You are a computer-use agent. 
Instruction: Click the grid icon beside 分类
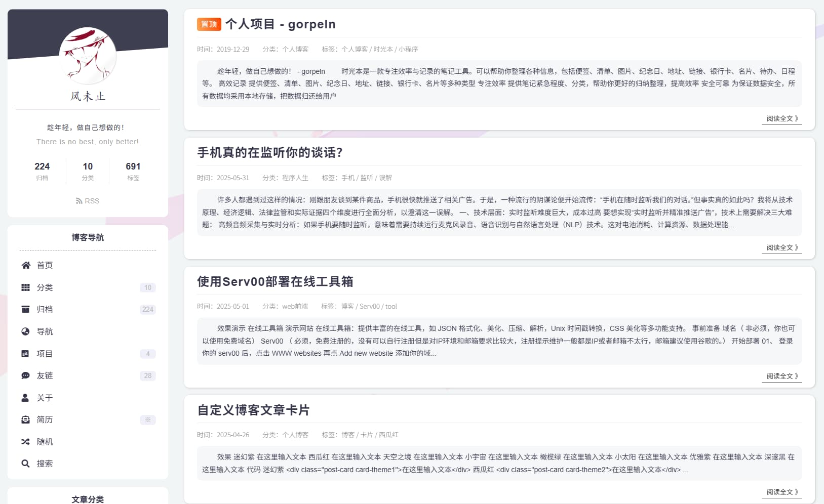click(x=25, y=287)
